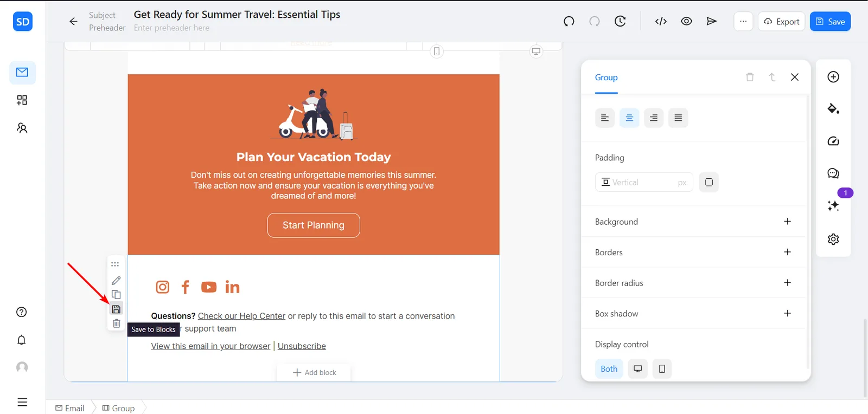Click the Export button
Viewport: 868px width, 414px height.
(x=781, y=21)
